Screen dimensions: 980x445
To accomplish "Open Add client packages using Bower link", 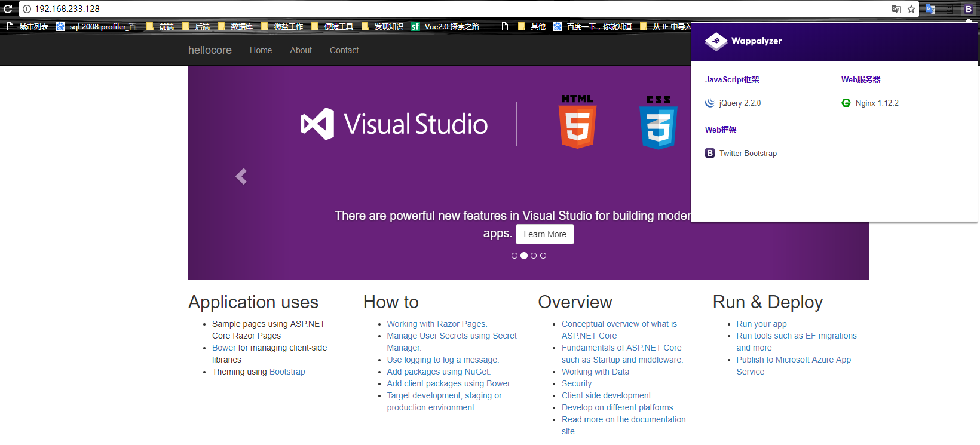I will [x=449, y=383].
